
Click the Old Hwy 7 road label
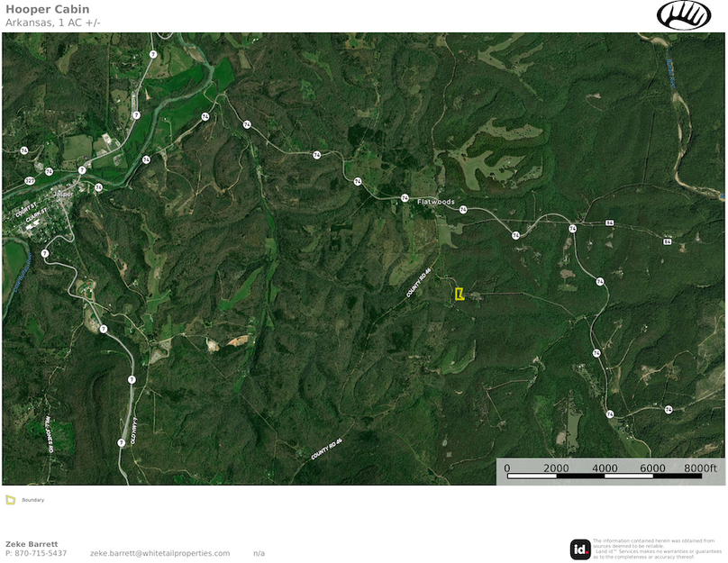click(x=133, y=426)
